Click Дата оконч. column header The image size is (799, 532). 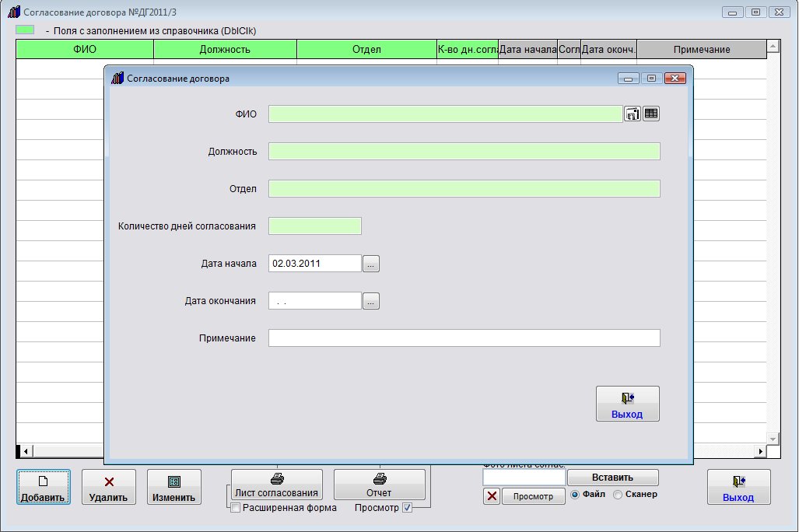608,50
